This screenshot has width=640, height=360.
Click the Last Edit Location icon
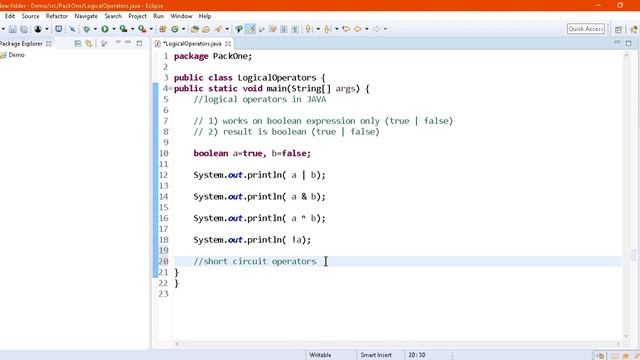pos(346,29)
